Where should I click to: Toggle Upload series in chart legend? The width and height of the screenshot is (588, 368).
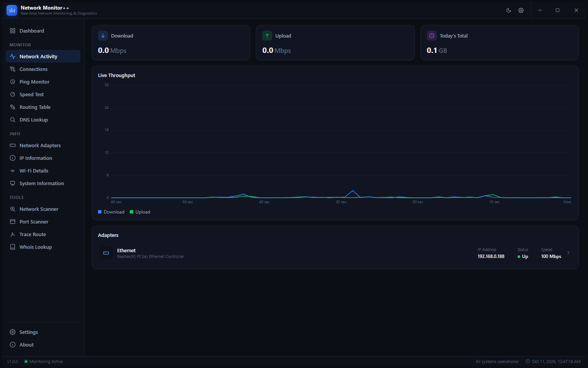pos(140,212)
